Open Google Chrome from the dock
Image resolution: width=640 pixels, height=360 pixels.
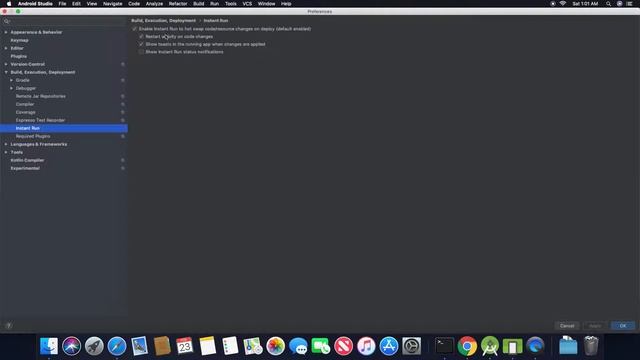(467, 346)
